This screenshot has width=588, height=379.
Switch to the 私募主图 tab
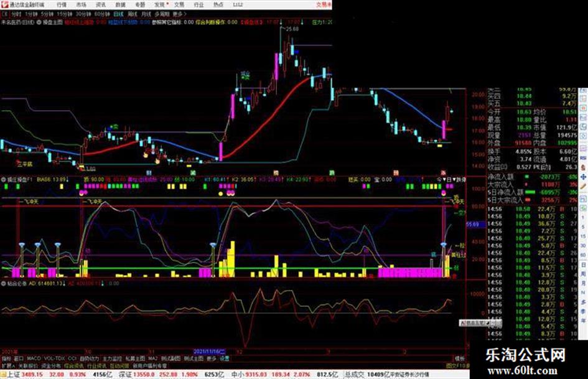point(136,358)
